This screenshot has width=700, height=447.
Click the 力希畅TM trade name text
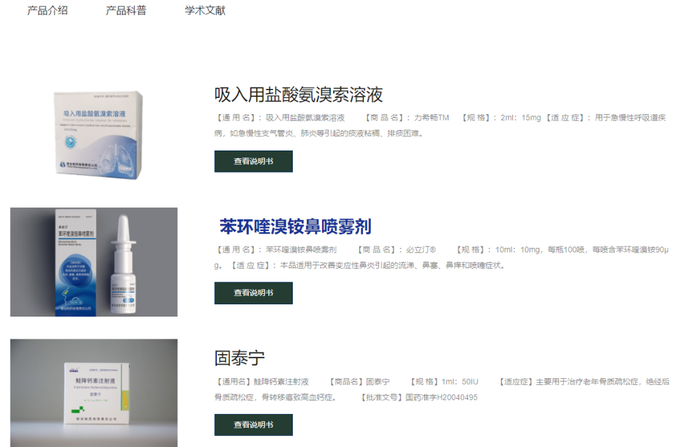(431, 118)
